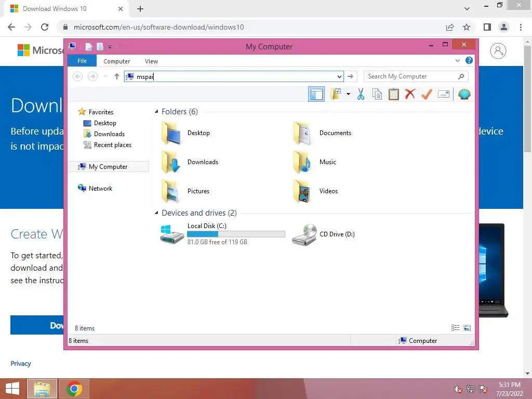Open dropdown arrow next to folder options icon
The image size is (532, 399).
coord(348,94)
